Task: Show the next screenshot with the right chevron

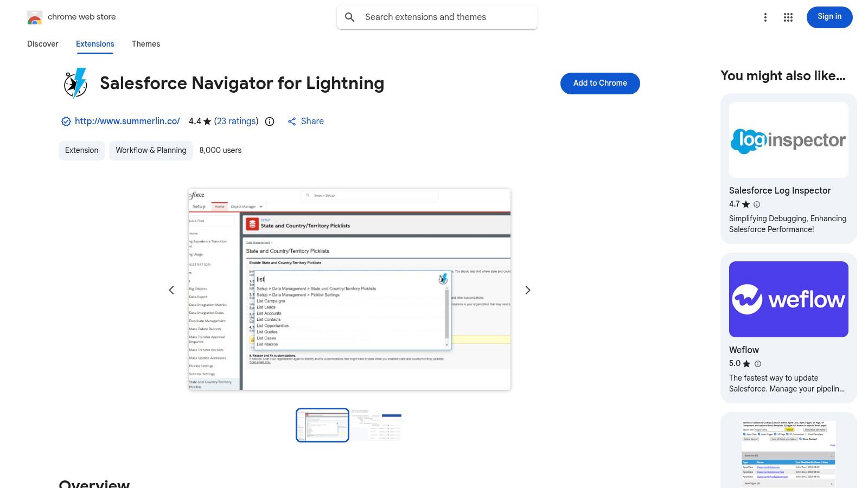Action: (527, 290)
